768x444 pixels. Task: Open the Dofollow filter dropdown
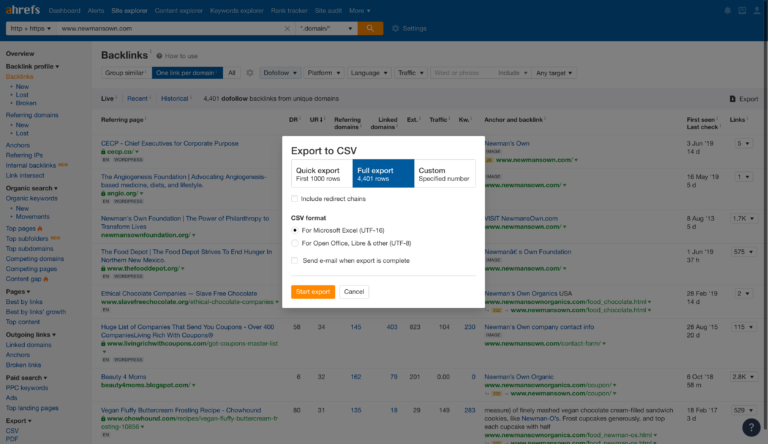click(x=280, y=73)
